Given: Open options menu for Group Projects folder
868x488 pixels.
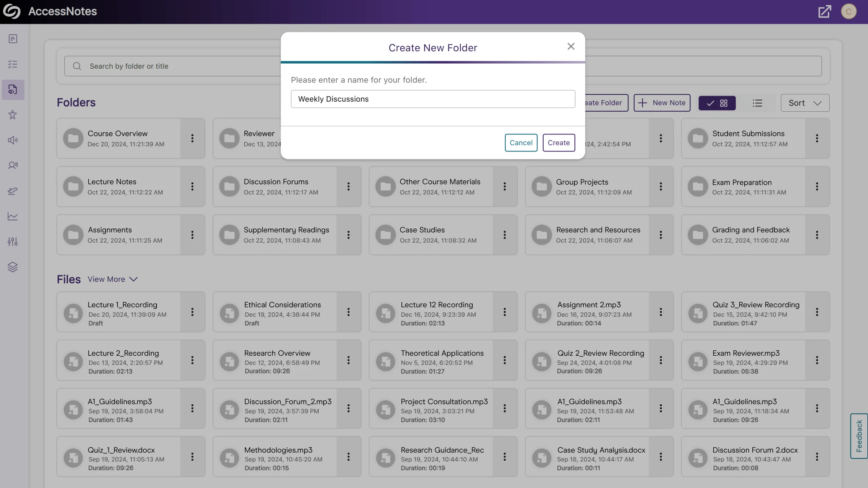Looking at the screenshot, I should (661, 187).
